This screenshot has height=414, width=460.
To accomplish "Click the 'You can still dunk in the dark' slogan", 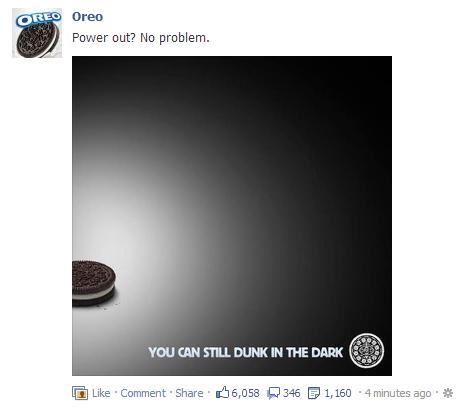I will click(246, 352).
